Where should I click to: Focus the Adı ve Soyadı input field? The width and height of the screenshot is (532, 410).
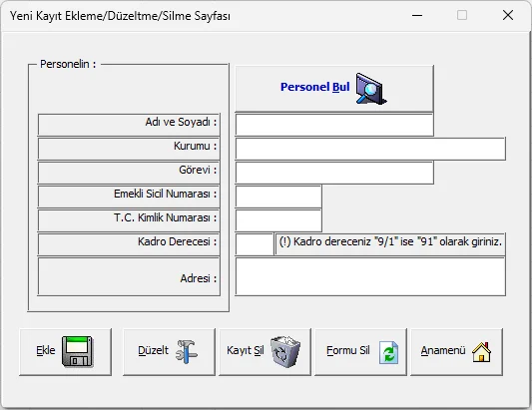pyautogui.click(x=334, y=125)
